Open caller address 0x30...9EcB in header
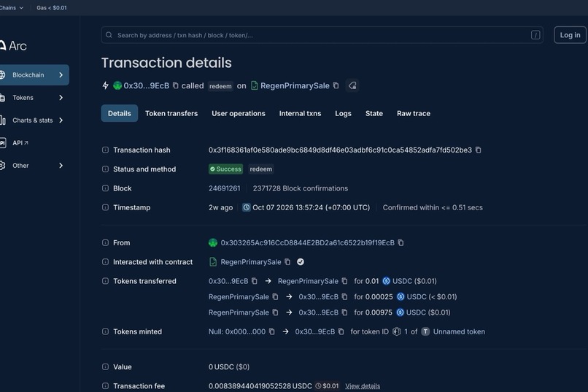Viewport: 588px width, 392px height. tap(146, 86)
